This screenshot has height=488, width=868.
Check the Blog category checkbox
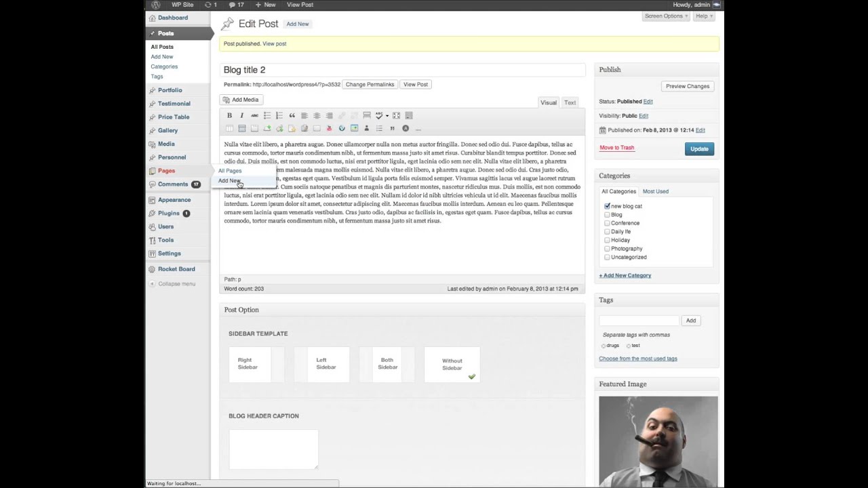(607, 215)
